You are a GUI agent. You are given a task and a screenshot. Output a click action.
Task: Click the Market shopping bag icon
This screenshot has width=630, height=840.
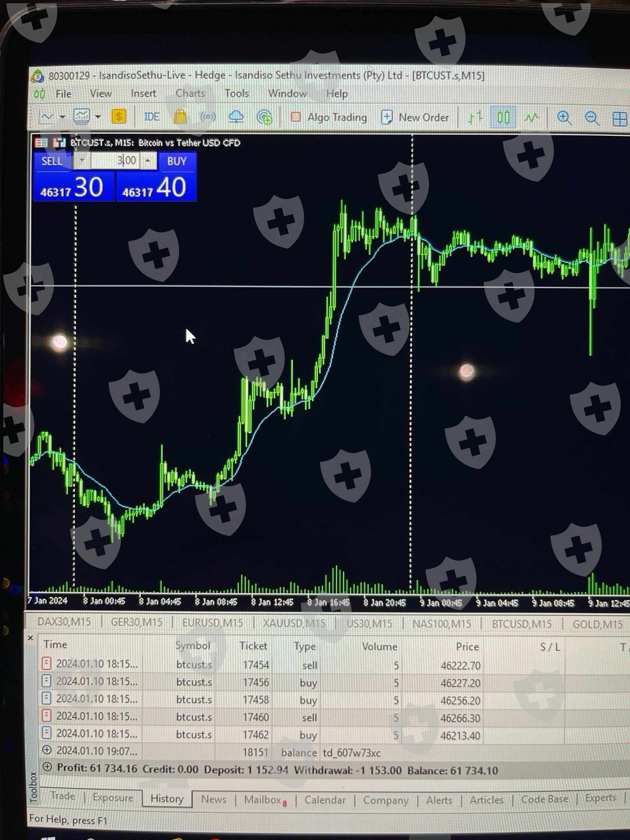click(179, 117)
